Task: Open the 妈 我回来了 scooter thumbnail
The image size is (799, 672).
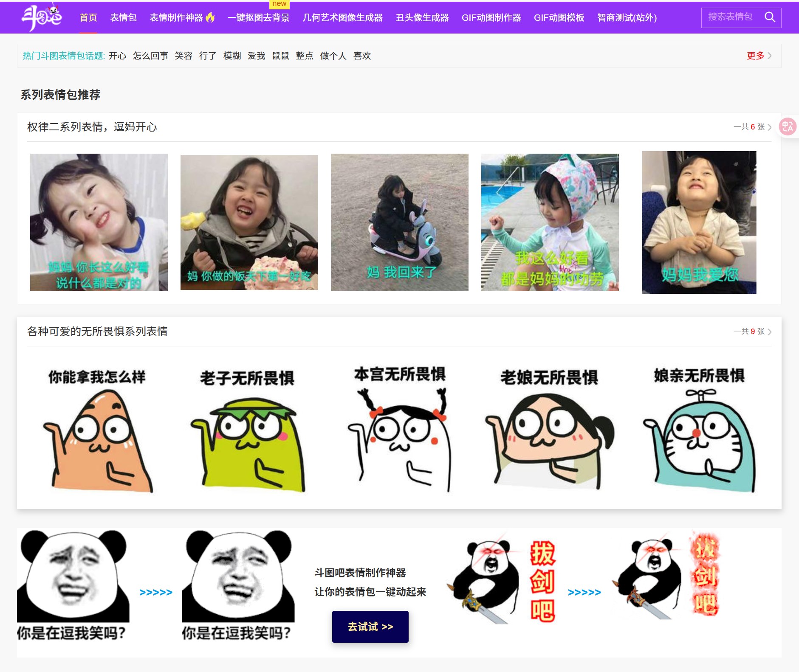Action: 399,222
